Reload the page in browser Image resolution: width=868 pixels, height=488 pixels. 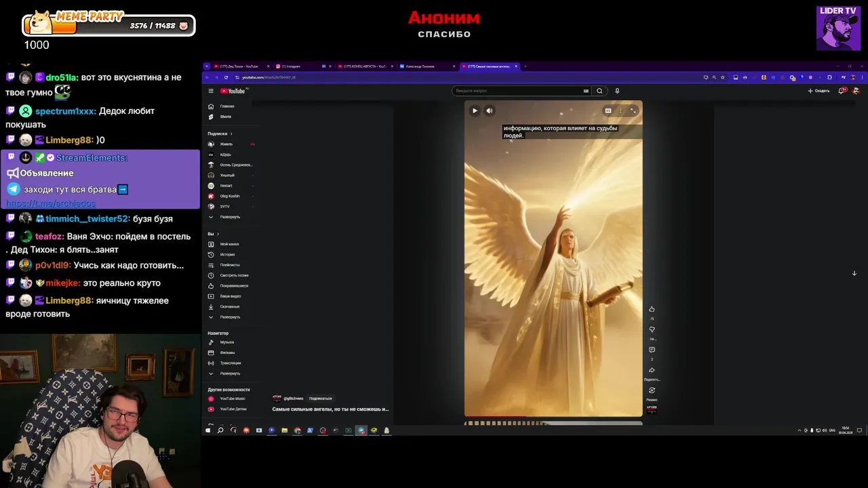pos(226,77)
